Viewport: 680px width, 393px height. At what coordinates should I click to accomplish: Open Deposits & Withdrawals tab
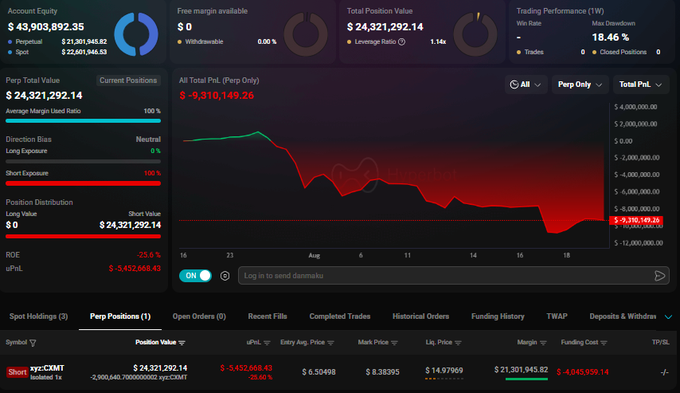(622, 316)
